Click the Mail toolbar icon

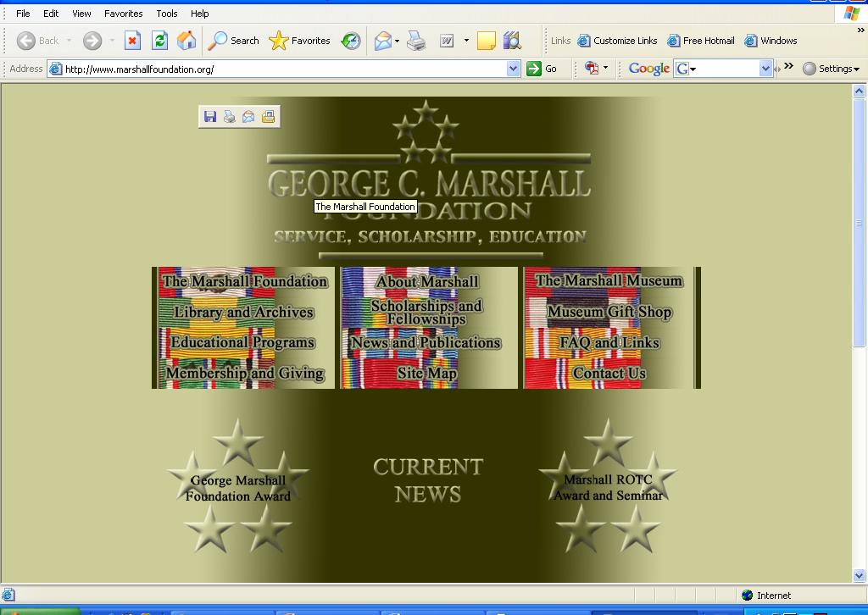[x=382, y=41]
